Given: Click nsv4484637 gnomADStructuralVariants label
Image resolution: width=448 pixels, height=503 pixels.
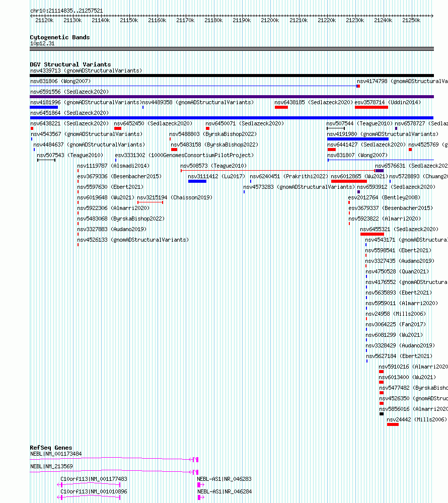Looking at the screenshot, I should (x=89, y=145).
